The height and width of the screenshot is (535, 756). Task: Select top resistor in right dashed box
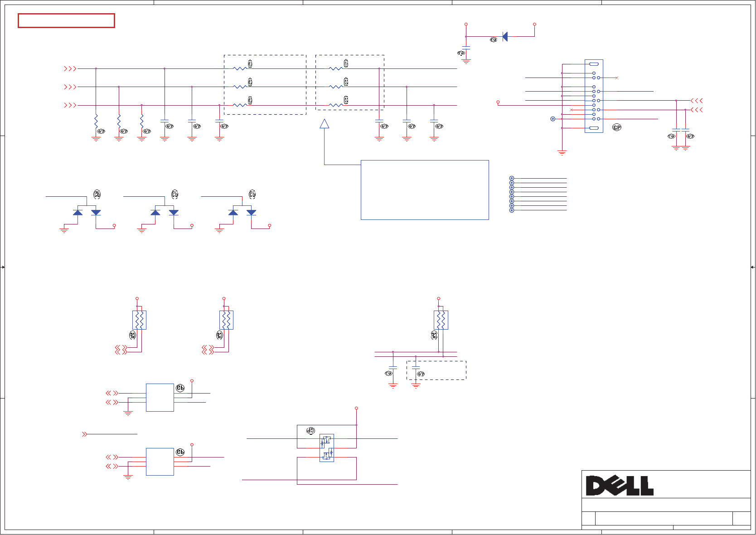click(336, 68)
